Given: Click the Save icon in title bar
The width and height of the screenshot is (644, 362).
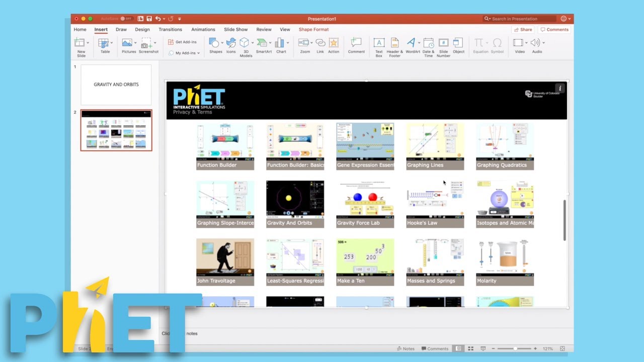Looking at the screenshot, I should [149, 19].
